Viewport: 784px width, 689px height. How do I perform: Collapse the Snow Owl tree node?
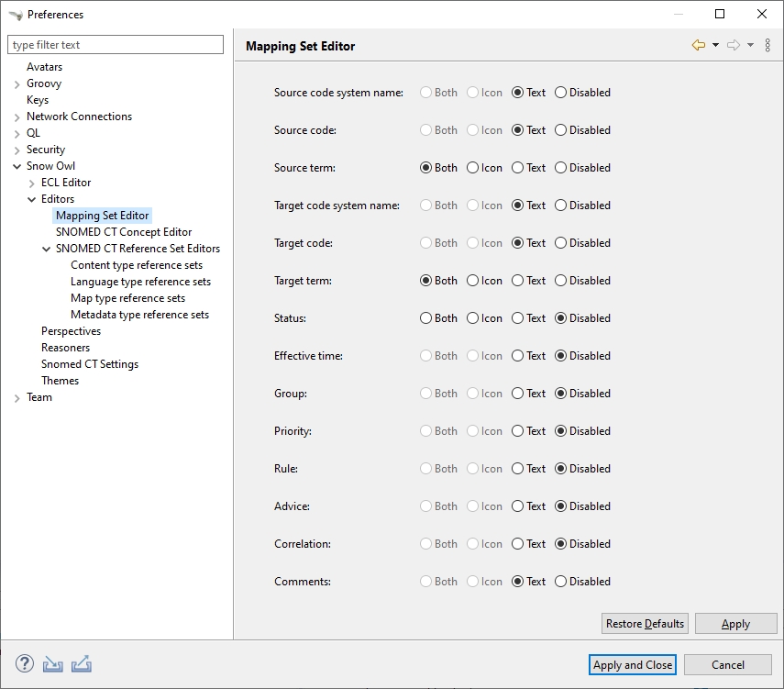coord(17,166)
